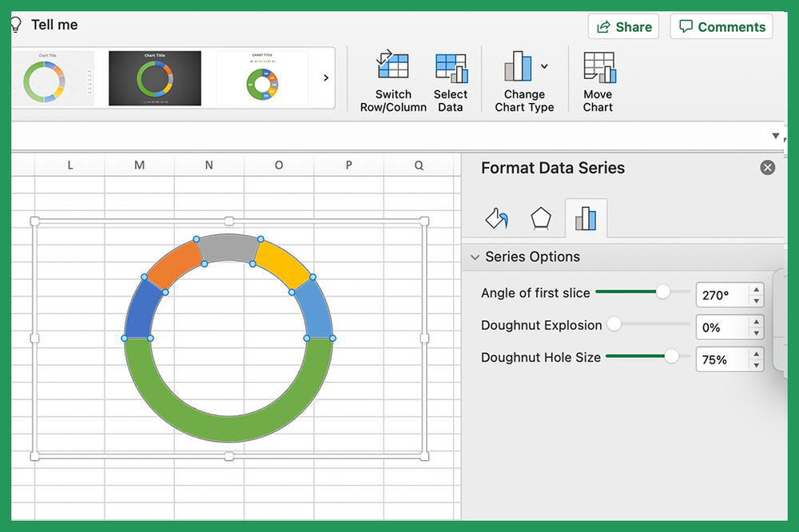The width and height of the screenshot is (799, 532).
Task: Close the Format Data Series pane
Action: point(767,168)
